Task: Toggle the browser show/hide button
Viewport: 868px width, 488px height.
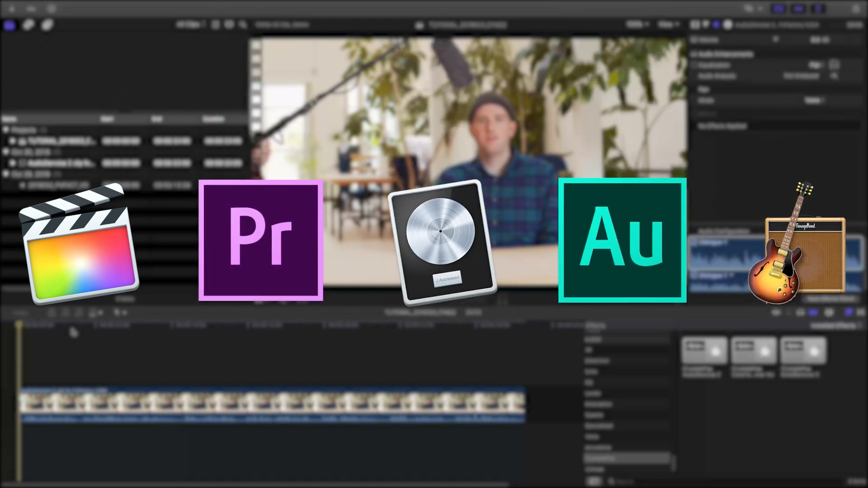Action: pos(778,9)
